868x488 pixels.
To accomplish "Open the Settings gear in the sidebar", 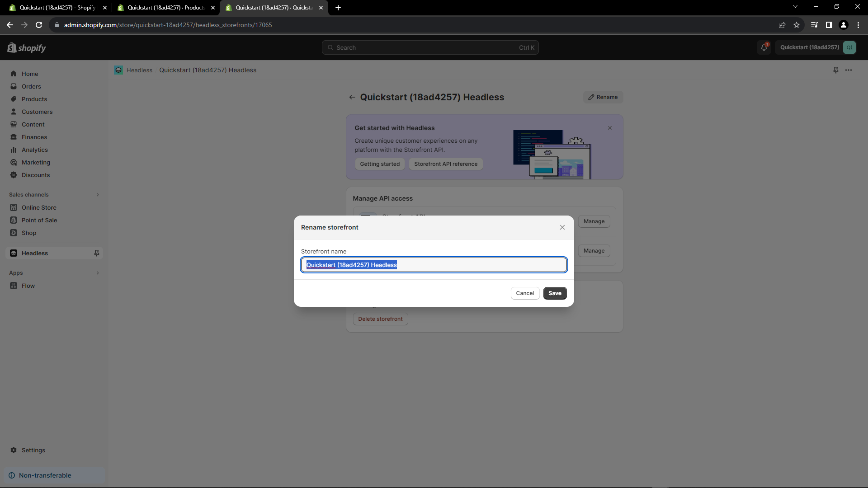I will coord(14,450).
